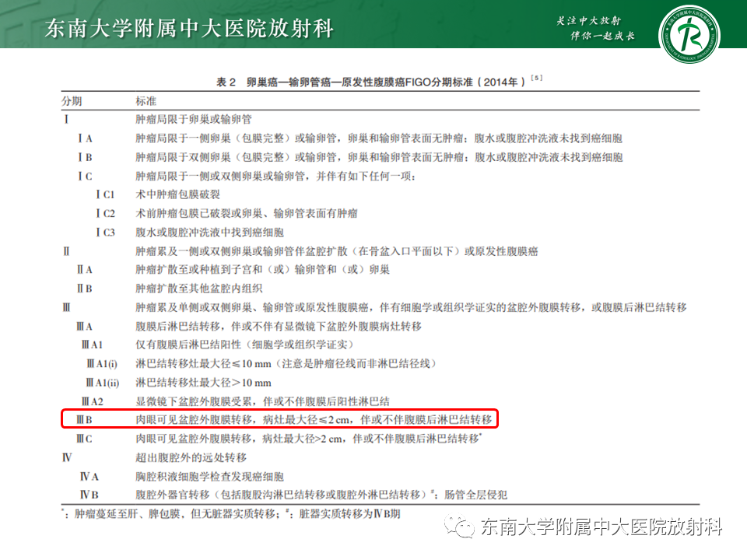
Task: Select the stage ⅢA2 label
Action: [92, 401]
